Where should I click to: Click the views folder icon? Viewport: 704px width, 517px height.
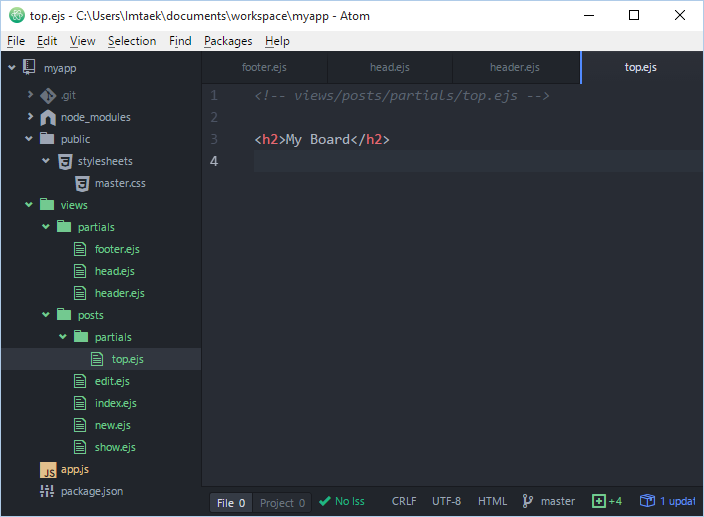coord(47,204)
